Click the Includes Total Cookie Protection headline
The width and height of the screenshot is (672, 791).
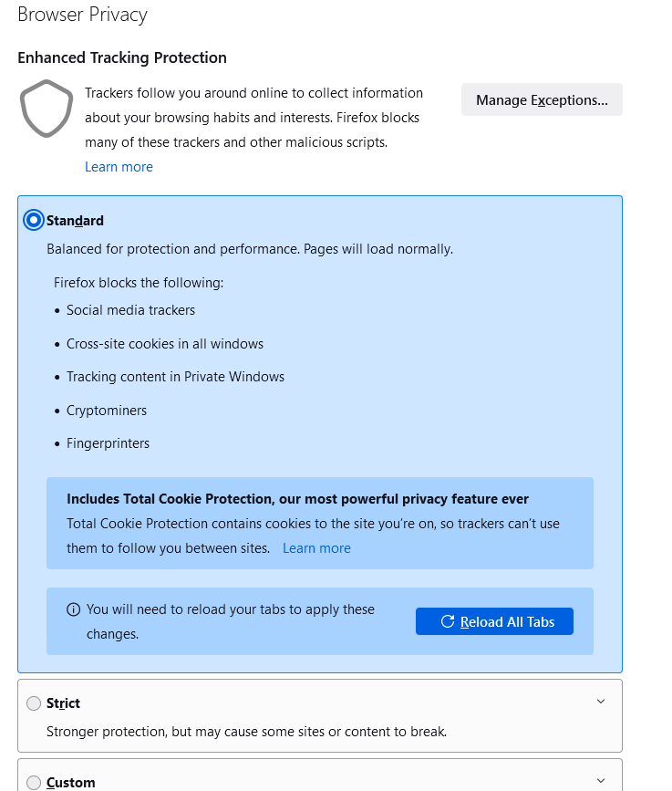(297, 499)
